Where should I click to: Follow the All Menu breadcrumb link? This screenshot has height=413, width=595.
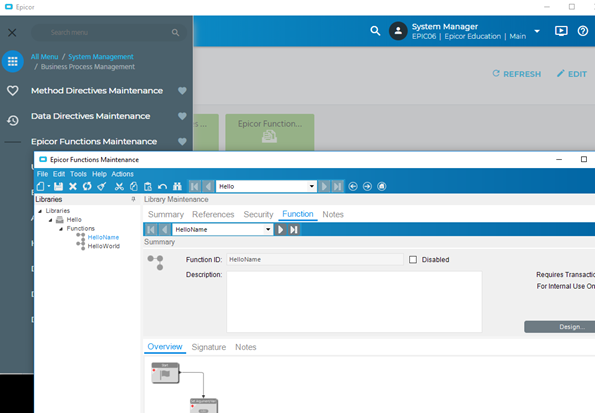(44, 57)
